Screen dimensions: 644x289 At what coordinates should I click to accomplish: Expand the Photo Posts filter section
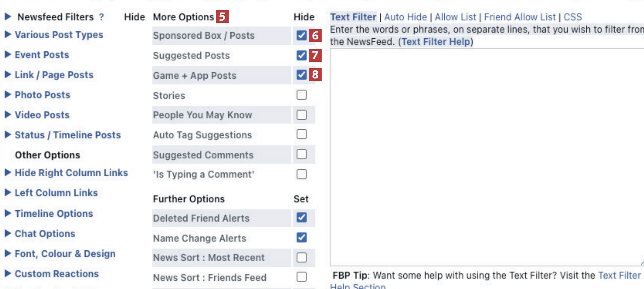8,95
